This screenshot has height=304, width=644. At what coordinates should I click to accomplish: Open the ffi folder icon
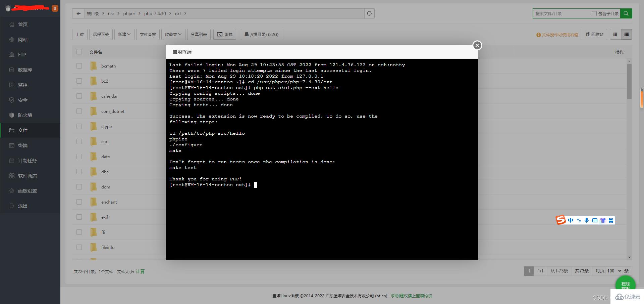pyautogui.click(x=94, y=232)
